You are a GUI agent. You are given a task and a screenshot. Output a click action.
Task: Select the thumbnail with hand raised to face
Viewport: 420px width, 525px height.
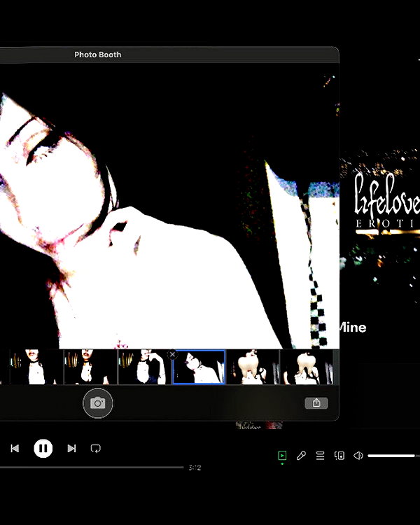pyautogui.click(x=145, y=367)
